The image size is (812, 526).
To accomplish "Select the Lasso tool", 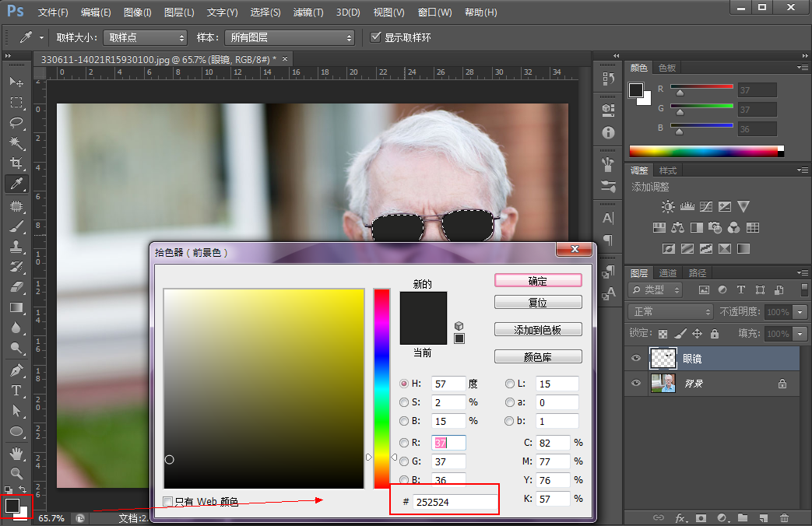I will tap(16, 123).
